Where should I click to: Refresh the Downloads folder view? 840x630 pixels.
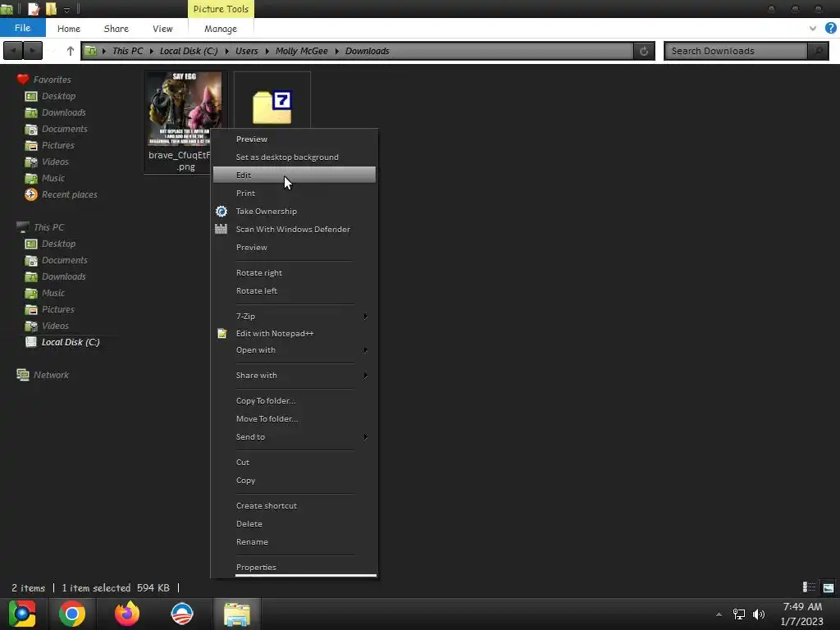click(644, 51)
